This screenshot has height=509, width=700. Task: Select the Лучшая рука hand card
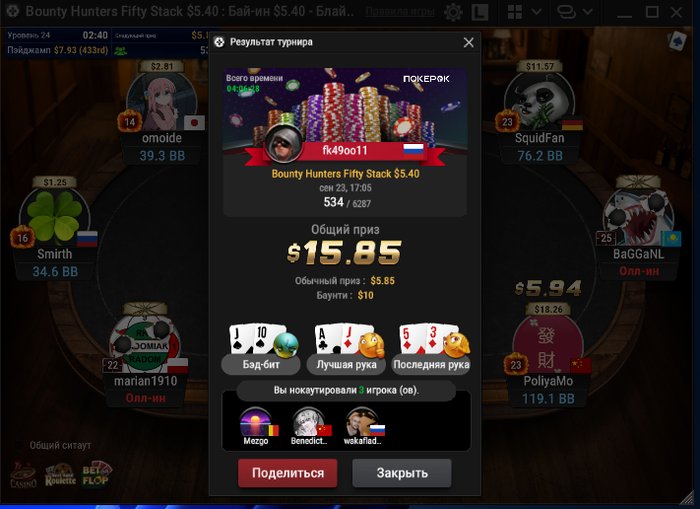pos(346,349)
